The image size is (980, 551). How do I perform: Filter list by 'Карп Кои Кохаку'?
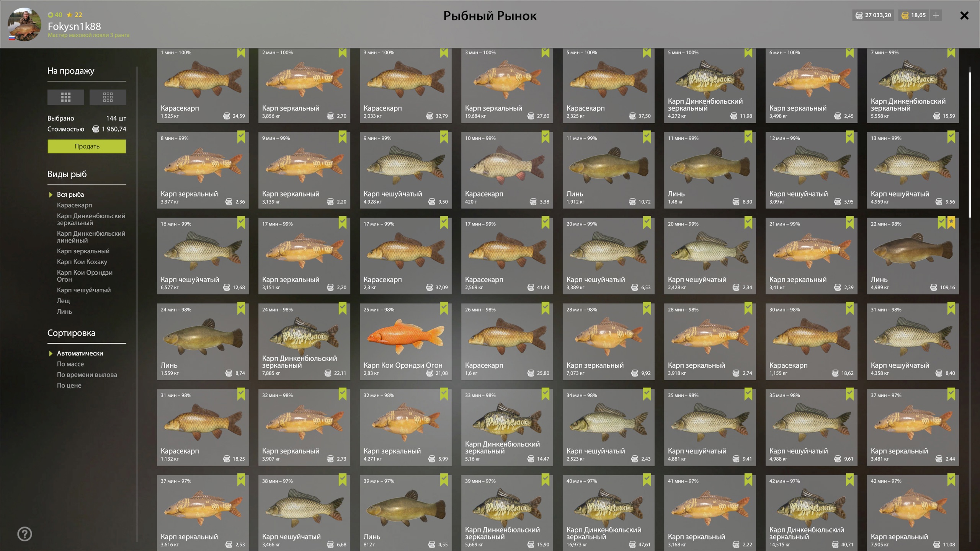tap(82, 262)
